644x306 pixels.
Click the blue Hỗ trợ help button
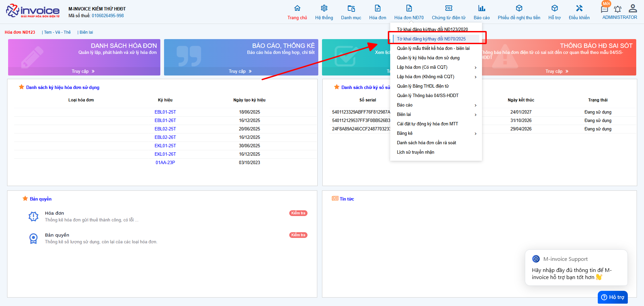coord(613,297)
